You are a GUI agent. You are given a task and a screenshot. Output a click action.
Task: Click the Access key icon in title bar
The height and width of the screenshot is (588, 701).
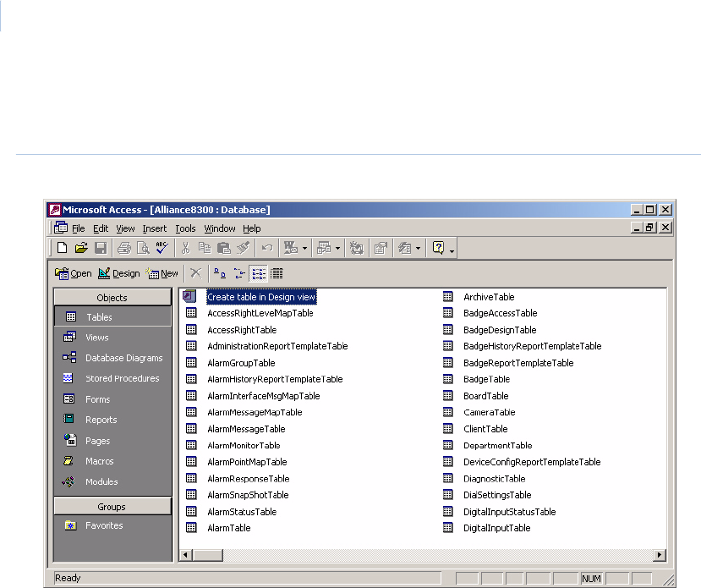point(55,210)
